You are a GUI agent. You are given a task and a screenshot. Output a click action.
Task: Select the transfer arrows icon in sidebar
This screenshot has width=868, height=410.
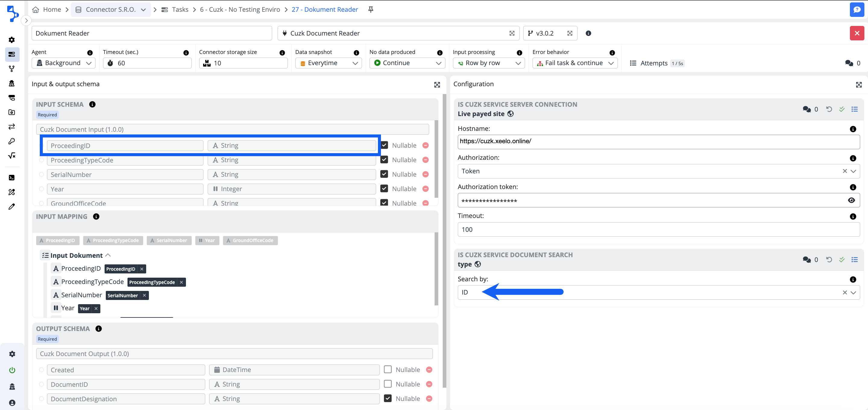click(12, 126)
